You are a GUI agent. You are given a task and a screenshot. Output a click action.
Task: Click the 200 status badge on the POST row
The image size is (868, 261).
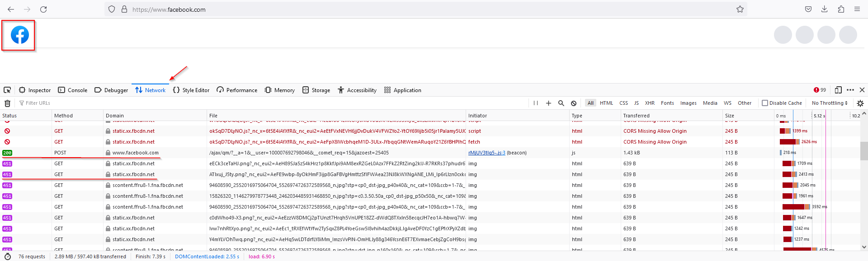point(7,153)
